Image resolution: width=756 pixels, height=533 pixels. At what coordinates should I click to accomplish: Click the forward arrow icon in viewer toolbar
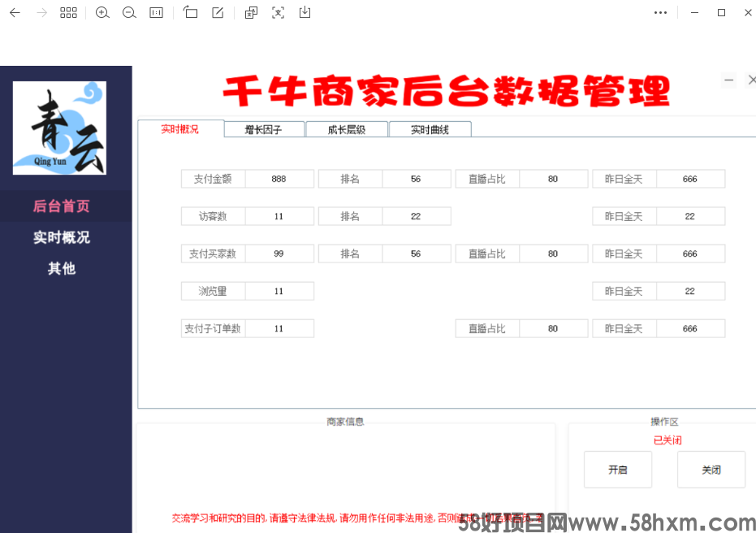pyautogui.click(x=42, y=12)
